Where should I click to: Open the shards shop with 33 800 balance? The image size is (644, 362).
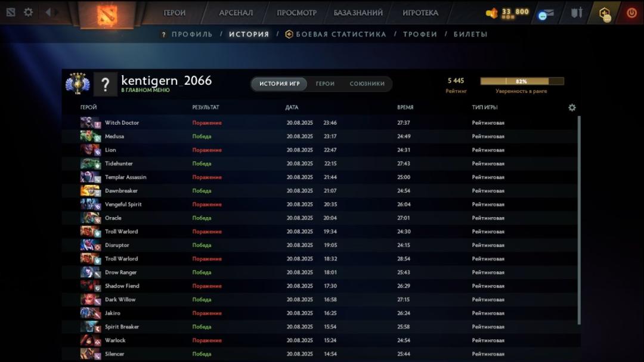pos(507,13)
